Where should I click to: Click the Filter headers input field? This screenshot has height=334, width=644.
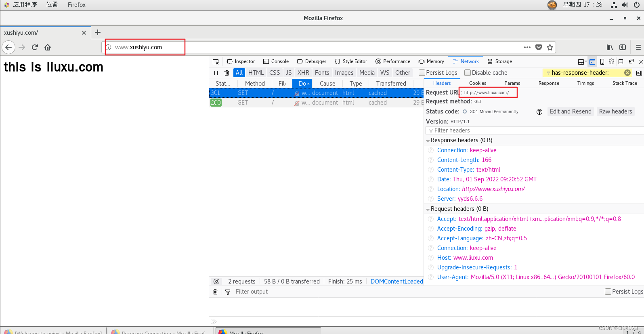[534, 130]
